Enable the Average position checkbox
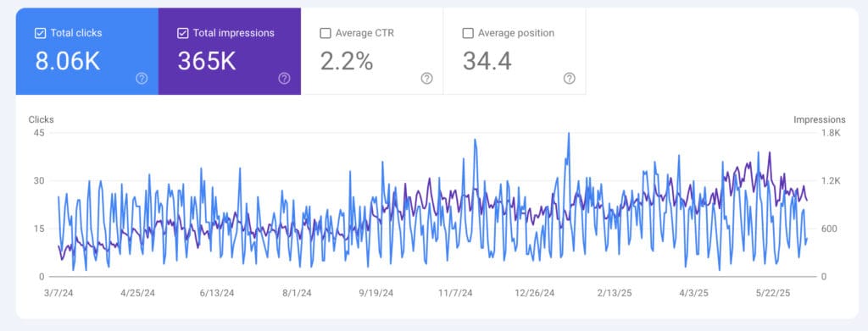This screenshot has height=331, width=868. point(468,33)
